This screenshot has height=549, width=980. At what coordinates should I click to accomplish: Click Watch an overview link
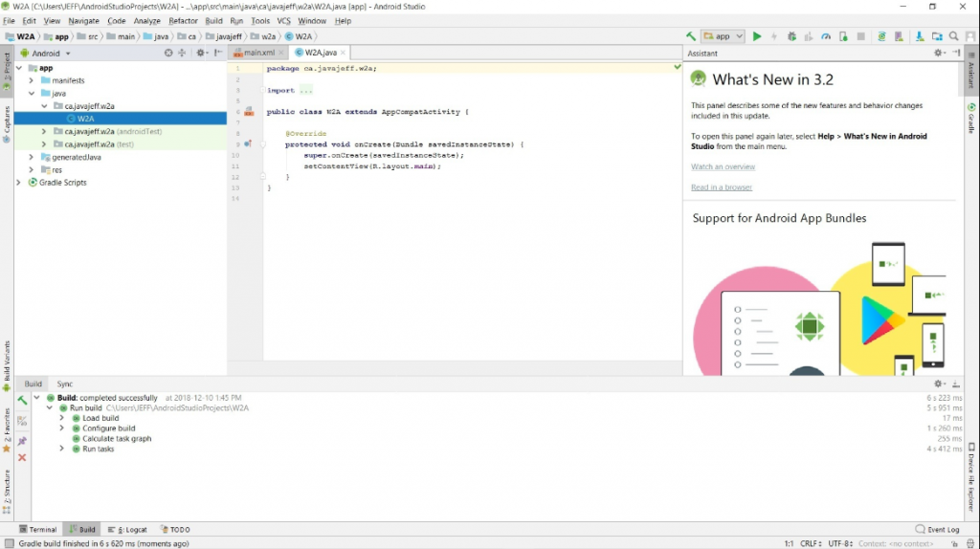point(723,166)
